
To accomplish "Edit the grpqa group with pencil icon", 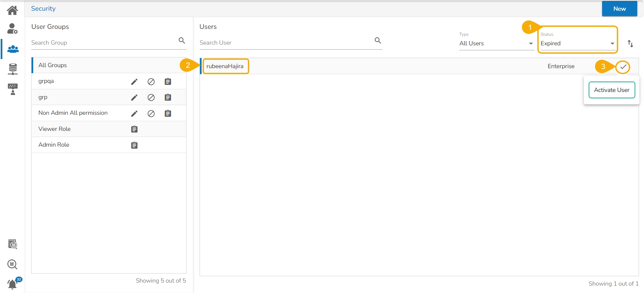I will (134, 82).
